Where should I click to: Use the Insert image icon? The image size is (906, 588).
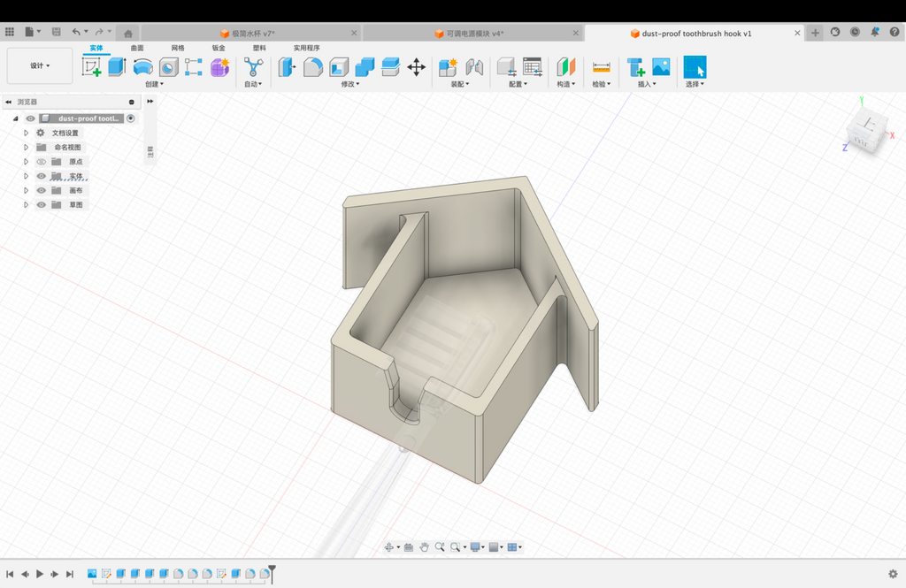(661, 67)
